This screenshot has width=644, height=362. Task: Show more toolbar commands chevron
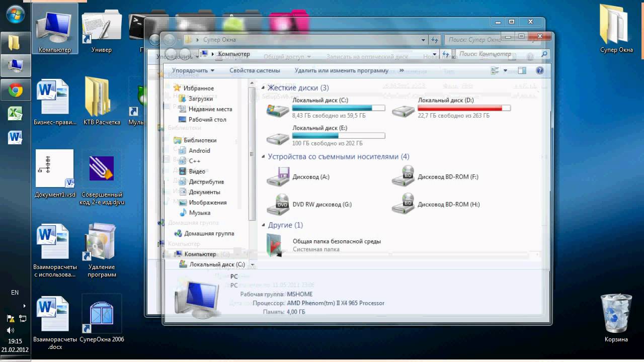(401, 71)
